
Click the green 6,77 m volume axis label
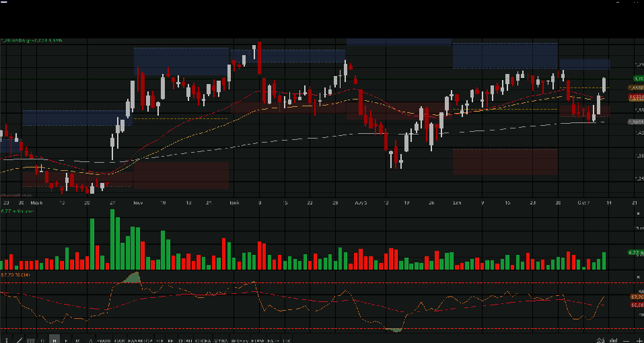(x=636, y=253)
